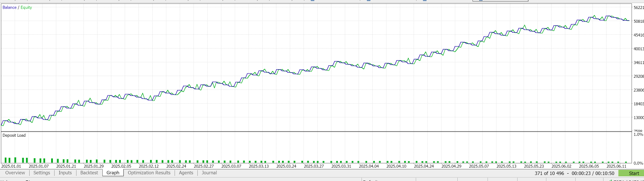Click the 2025.06.02 date label

(x=561, y=166)
